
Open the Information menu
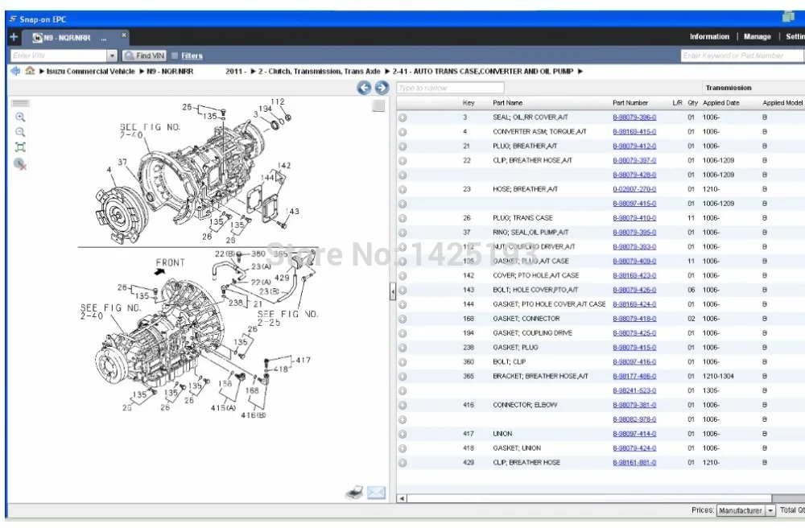pyautogui.click(x=709, y=36)
